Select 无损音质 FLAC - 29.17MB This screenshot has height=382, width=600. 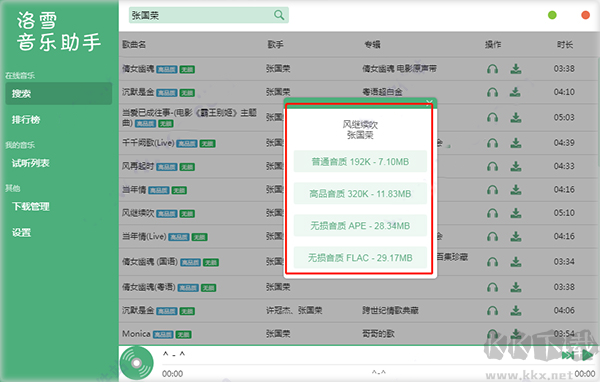(360, 258)
